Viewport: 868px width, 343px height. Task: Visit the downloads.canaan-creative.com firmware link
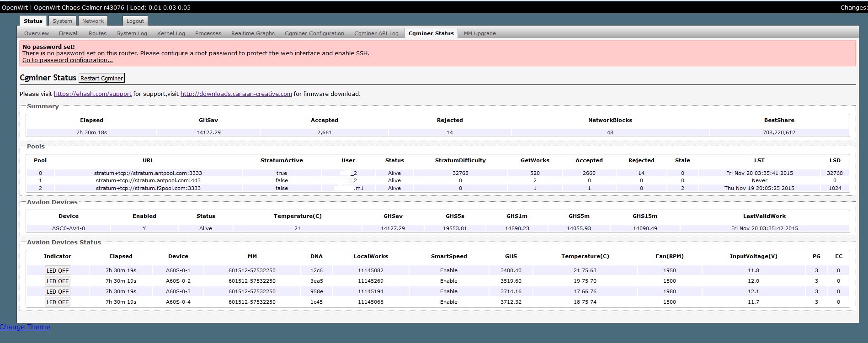236,94
